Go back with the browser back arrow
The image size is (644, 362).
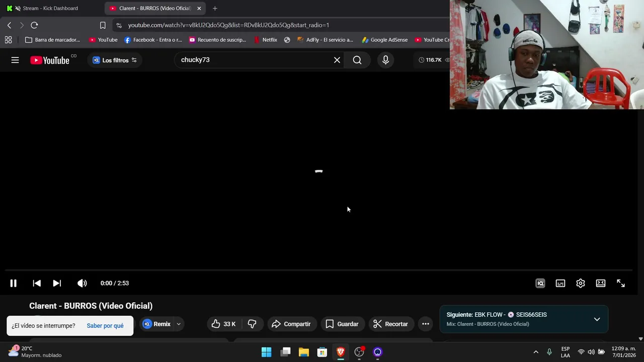pyautogui.click(x=9, y=25)
